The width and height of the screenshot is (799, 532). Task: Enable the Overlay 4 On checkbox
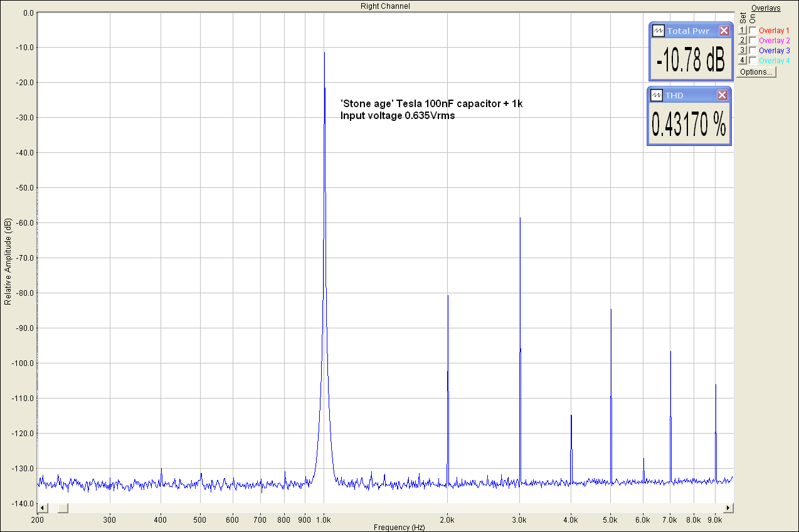click(753, 60)
